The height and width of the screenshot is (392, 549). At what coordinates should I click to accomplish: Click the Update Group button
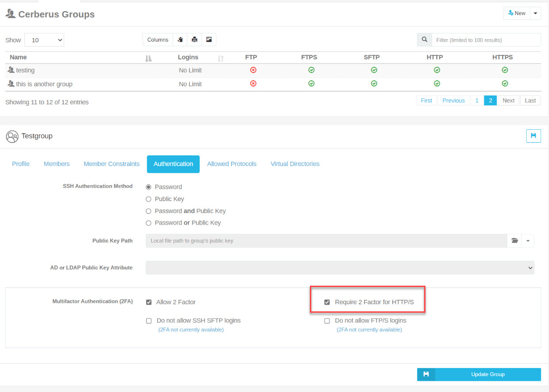pos(487,374)
